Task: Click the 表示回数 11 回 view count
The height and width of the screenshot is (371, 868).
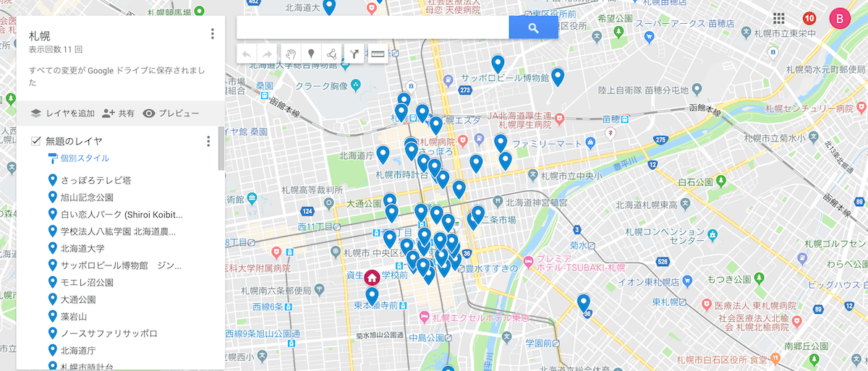Action: click(x=56, y=51)
